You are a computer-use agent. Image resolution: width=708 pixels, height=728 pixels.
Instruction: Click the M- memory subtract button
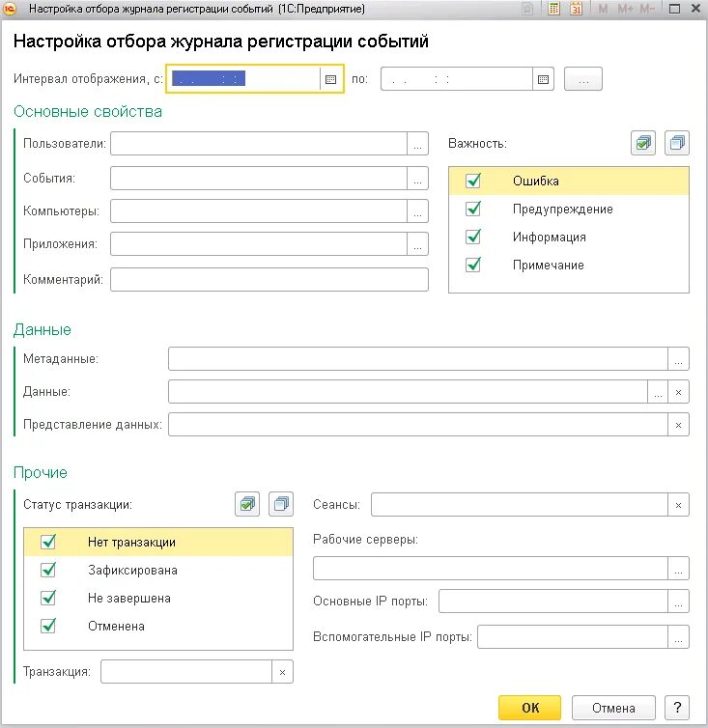647,9
